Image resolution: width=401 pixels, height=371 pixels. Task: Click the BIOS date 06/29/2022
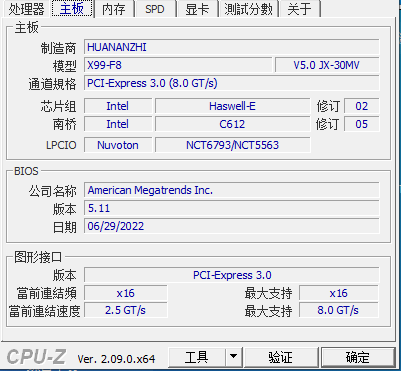(x=232, y=226)
